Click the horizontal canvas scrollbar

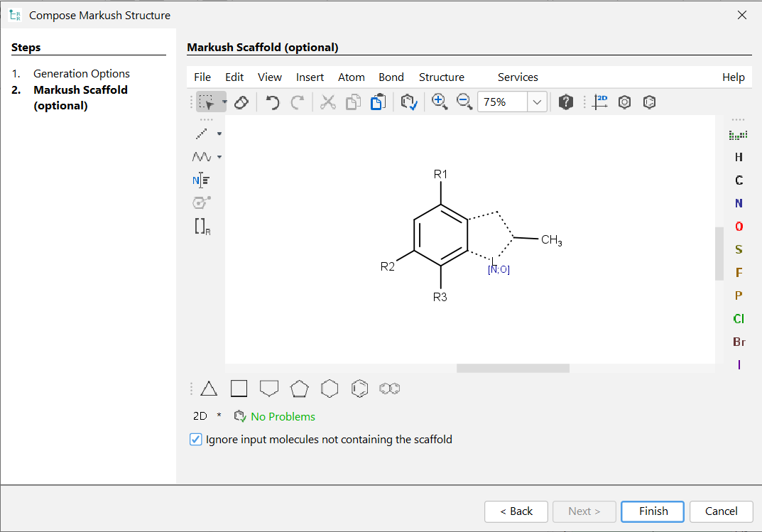513,368
